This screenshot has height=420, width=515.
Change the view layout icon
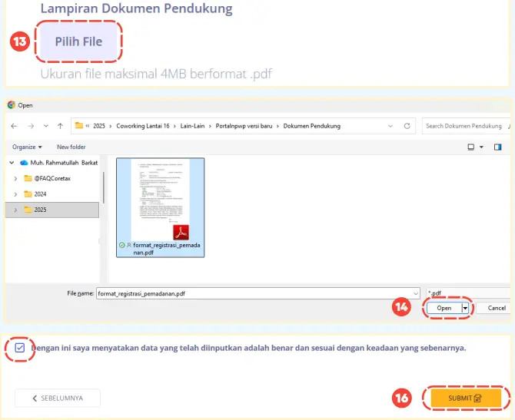tap(471, 147)
